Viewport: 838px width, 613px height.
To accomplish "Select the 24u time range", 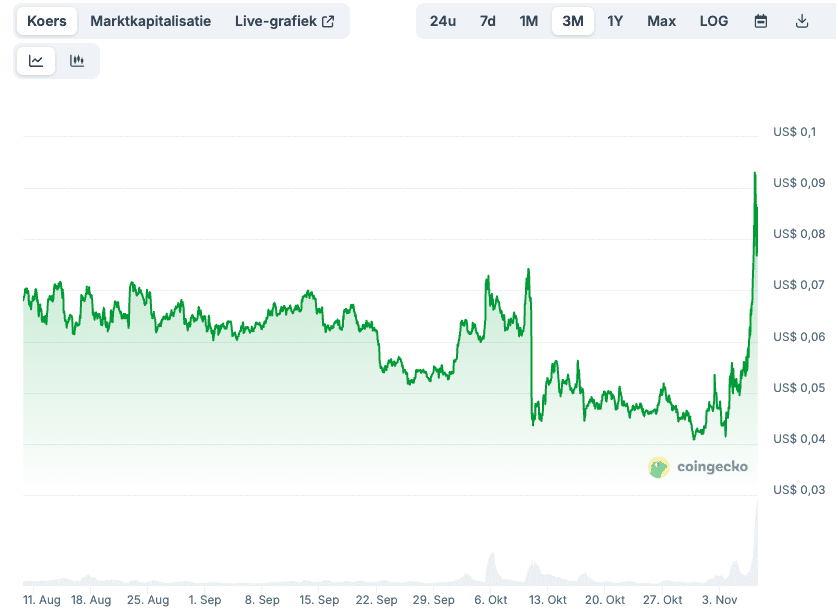I will point(443,20).
